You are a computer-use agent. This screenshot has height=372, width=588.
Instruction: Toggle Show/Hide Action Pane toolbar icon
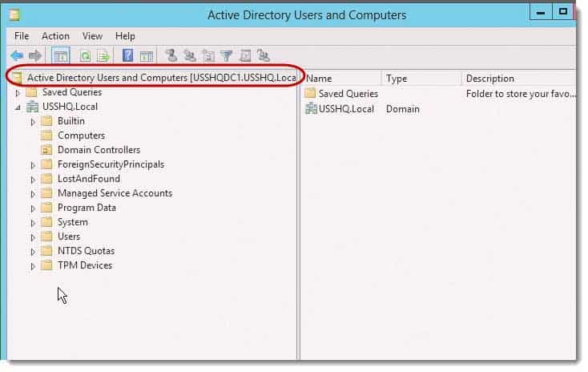(x=147, y=56)
